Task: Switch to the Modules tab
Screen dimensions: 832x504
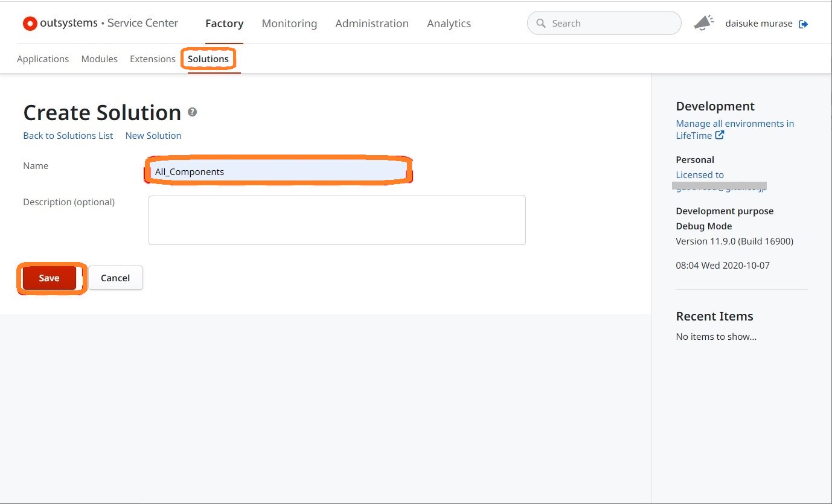Action: click(99, 59)
